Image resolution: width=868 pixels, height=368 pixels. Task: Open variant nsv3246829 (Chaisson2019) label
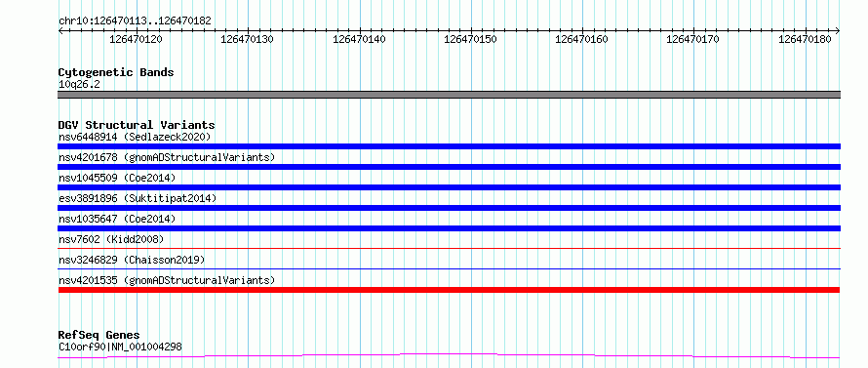(x=132, y=260)
